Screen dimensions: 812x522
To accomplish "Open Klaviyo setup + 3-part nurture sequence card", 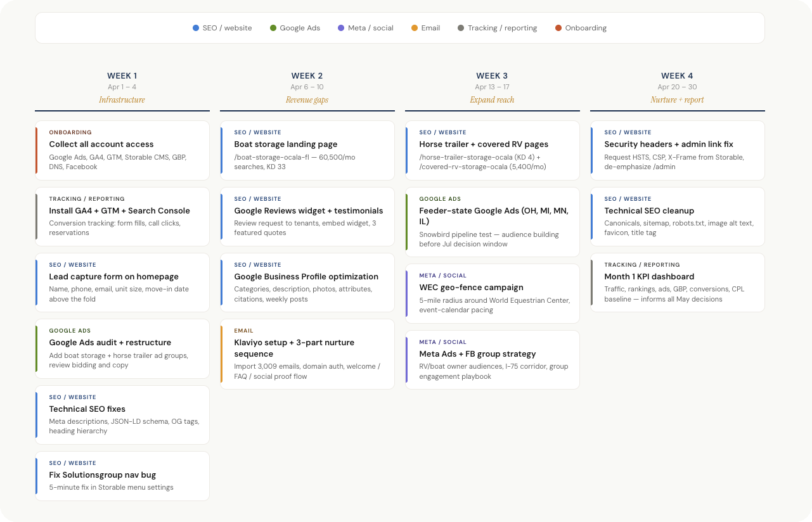I will tap(307, 354).
